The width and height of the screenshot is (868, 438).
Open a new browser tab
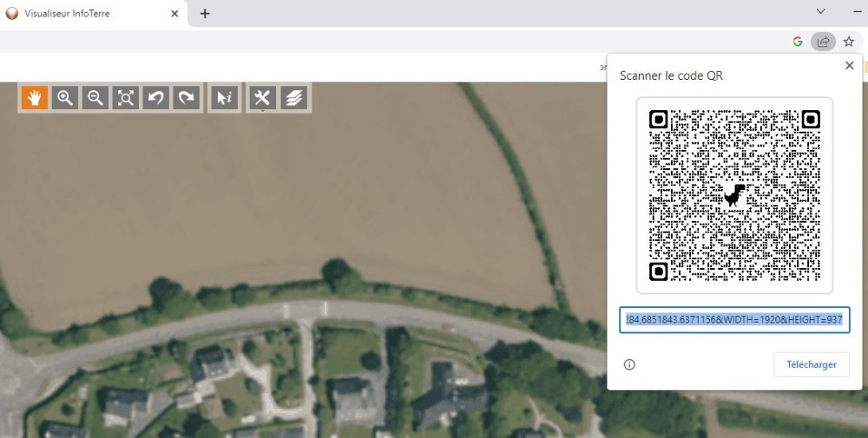coord(205,14)
